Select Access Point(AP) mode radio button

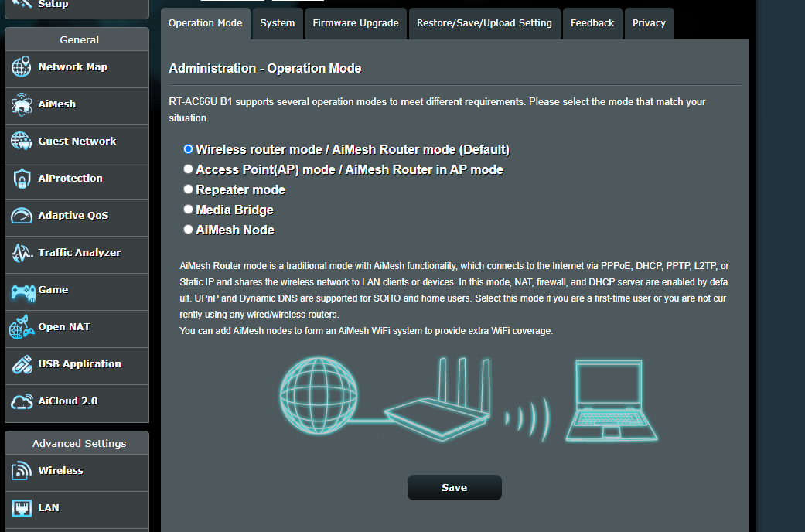pos(189,169)
